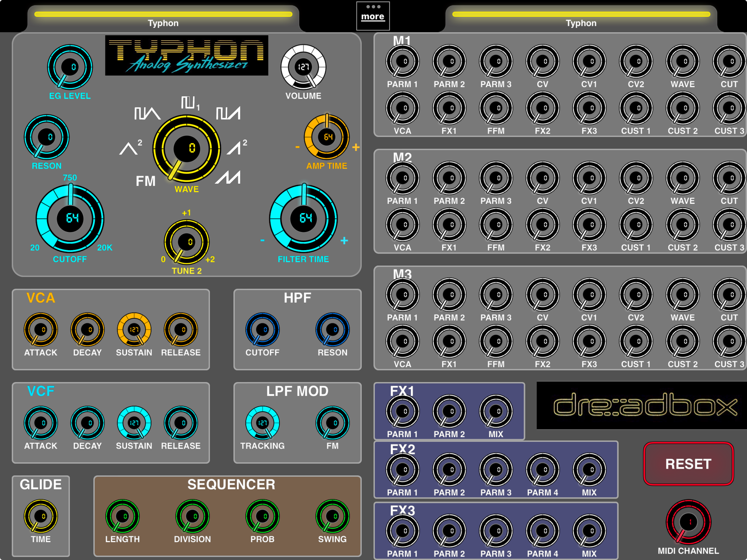Click the M1 VCA knob
This screenshot has width=747, height=560.
tap(402, 108)
